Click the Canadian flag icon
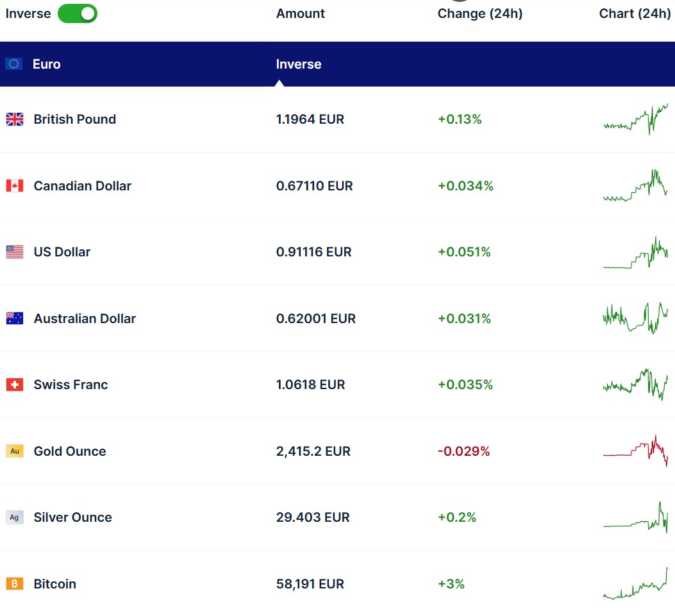 click(14, 186)
